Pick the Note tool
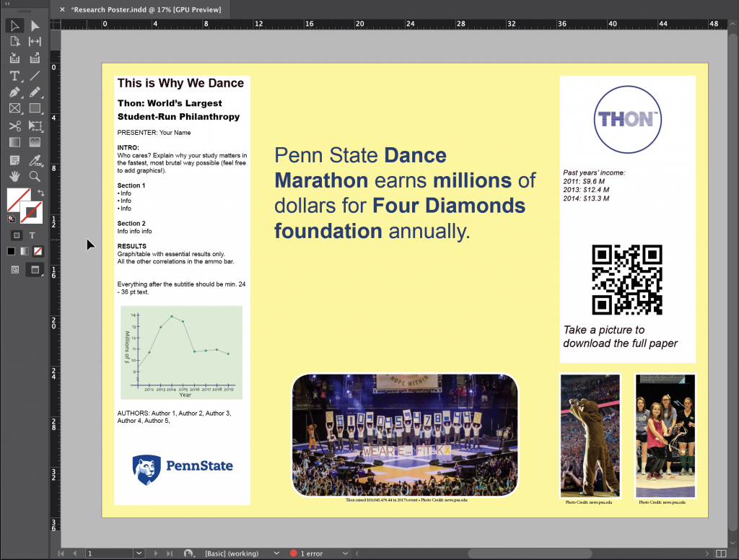This screenshot has height=560, width=739. click(14, 160)
